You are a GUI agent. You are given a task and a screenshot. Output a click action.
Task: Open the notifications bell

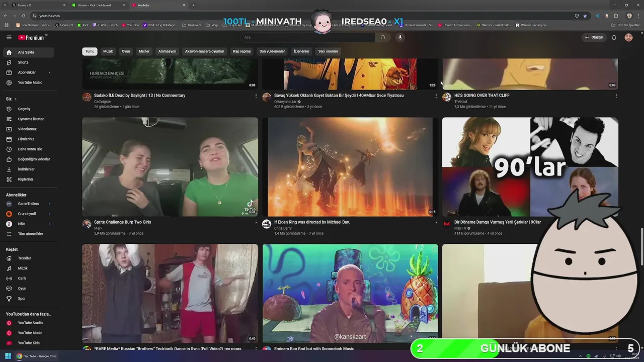(x=614, y=37)
